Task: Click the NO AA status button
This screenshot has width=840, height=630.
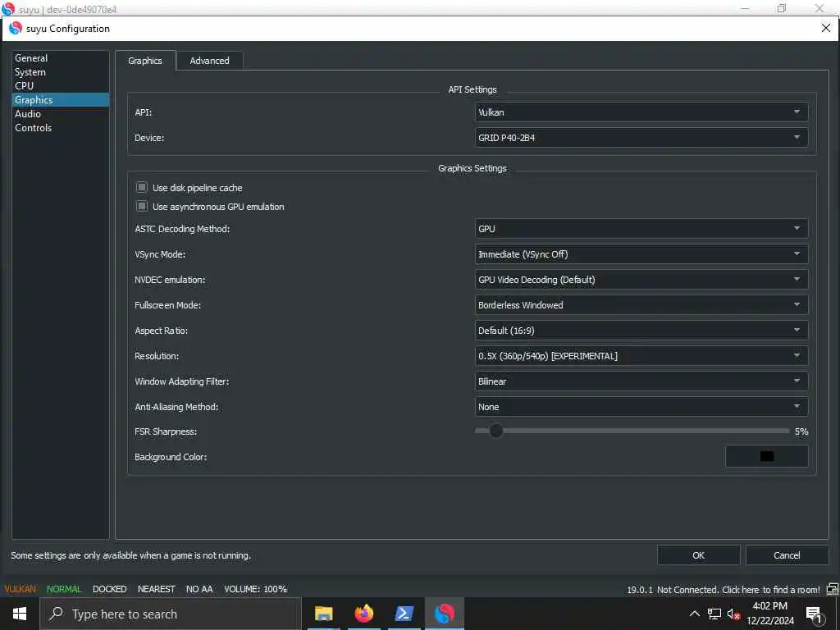Action: tap(199, 589)
